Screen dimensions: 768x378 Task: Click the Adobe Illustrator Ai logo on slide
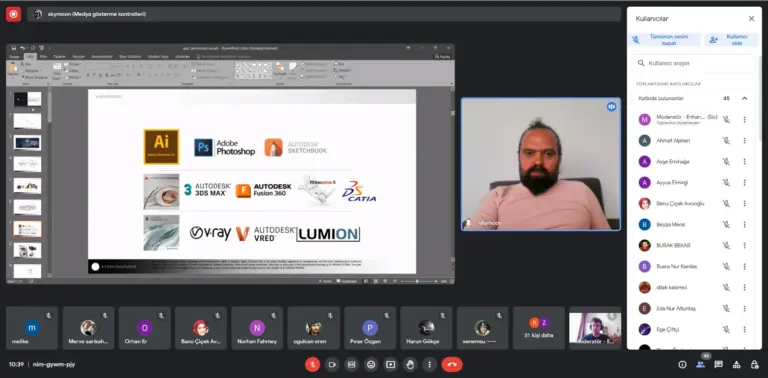click(x=161, y=146)
